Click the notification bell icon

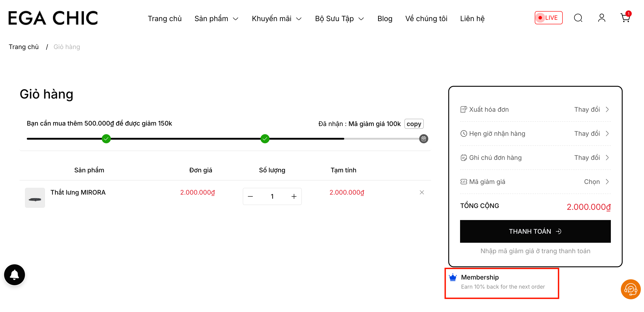tap(15, 275)
